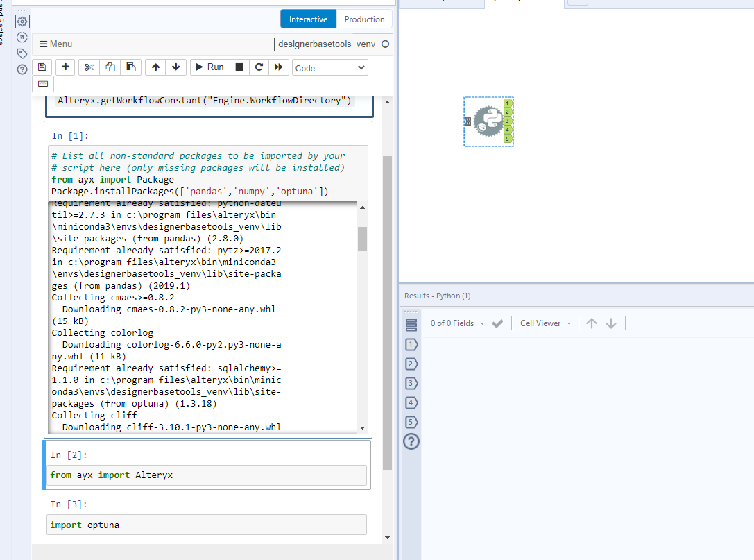This screenshot has height=560, width=754.
Task: Open the keyboard shortcuts icon below the toolbar
Action: point(42,83)
